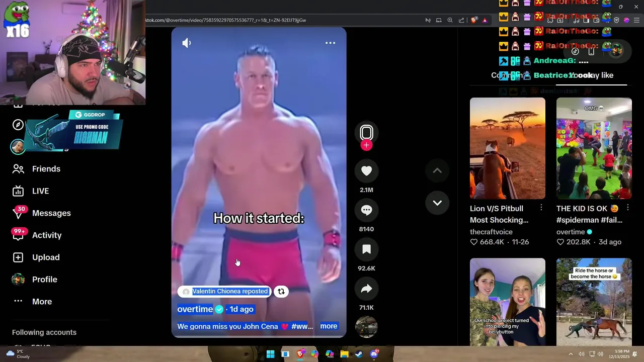Switch to the You may like tab
The image size is (644, 362).
pos(592,75)
